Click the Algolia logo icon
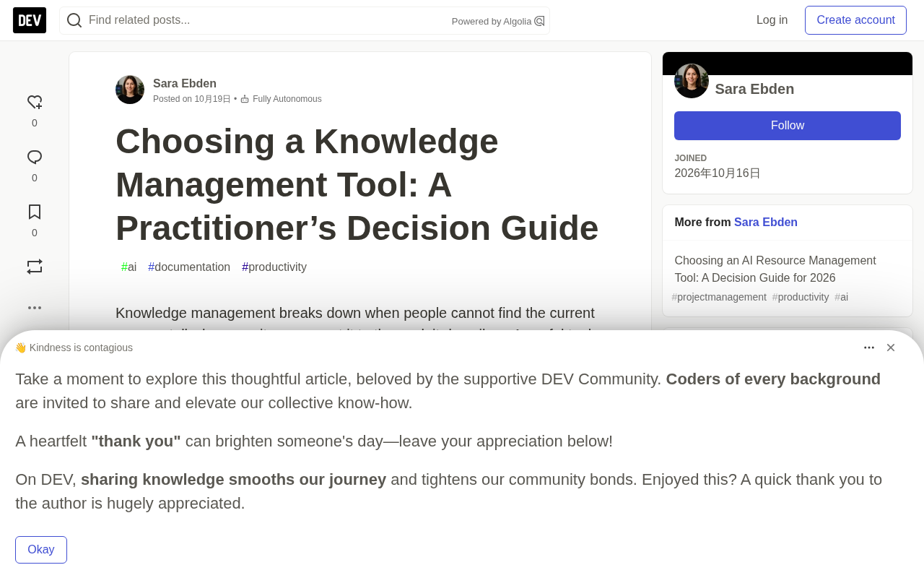The width and height of the screenshot is (924, 578). tap(539, 21)
